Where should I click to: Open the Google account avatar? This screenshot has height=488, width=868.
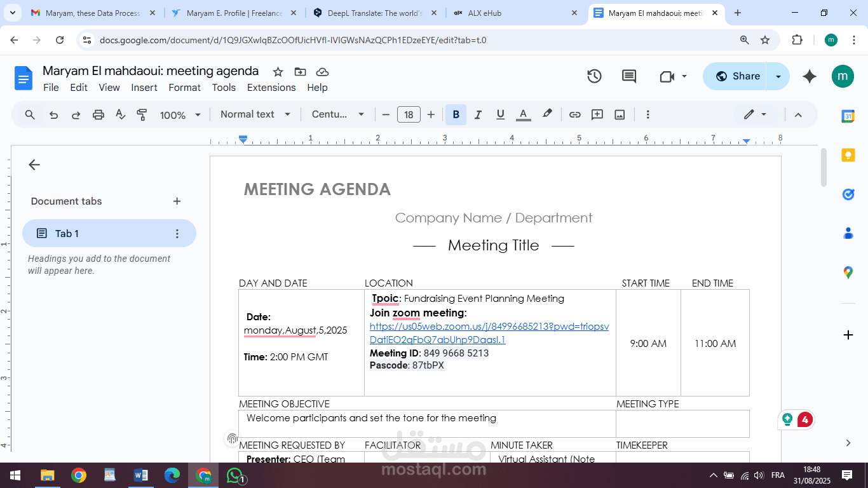click(843, 76)
